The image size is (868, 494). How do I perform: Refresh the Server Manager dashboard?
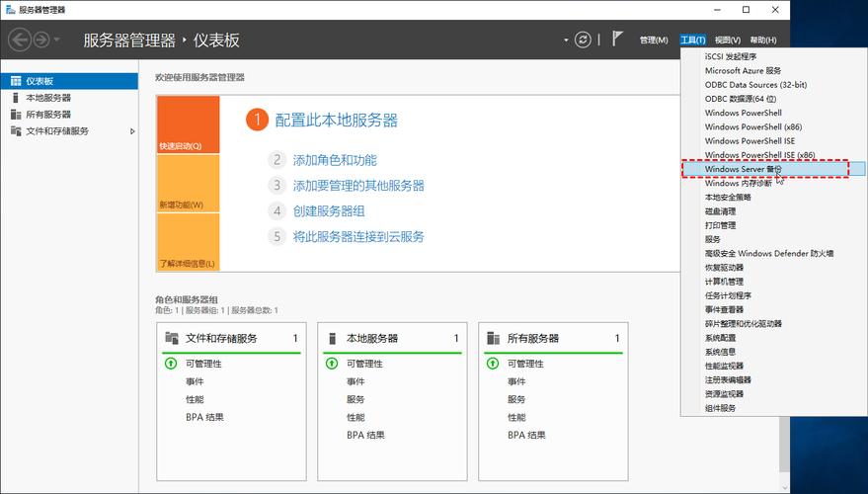point(583,40)
